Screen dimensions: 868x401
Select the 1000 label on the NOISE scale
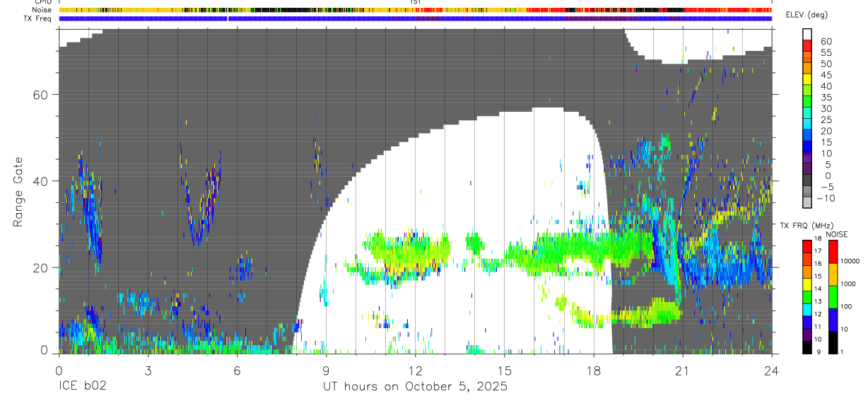tap(848, 284)
